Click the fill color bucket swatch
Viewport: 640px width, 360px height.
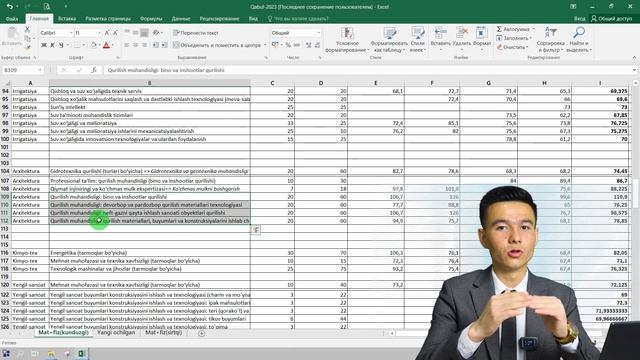coord(93,45)
